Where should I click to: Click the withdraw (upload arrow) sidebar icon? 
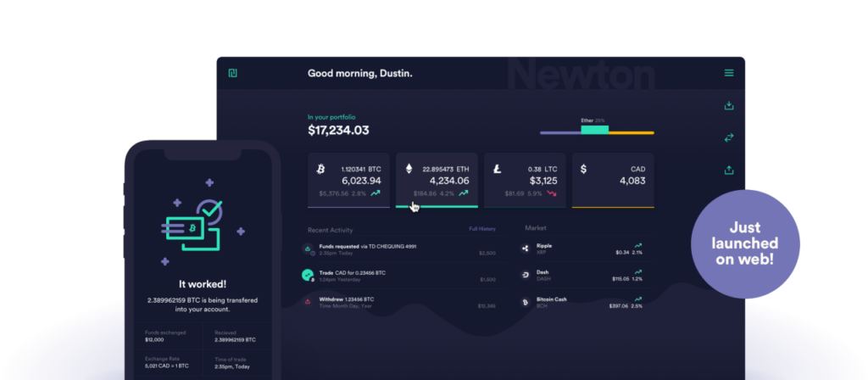pyautogui.click(x=728, y=170)
